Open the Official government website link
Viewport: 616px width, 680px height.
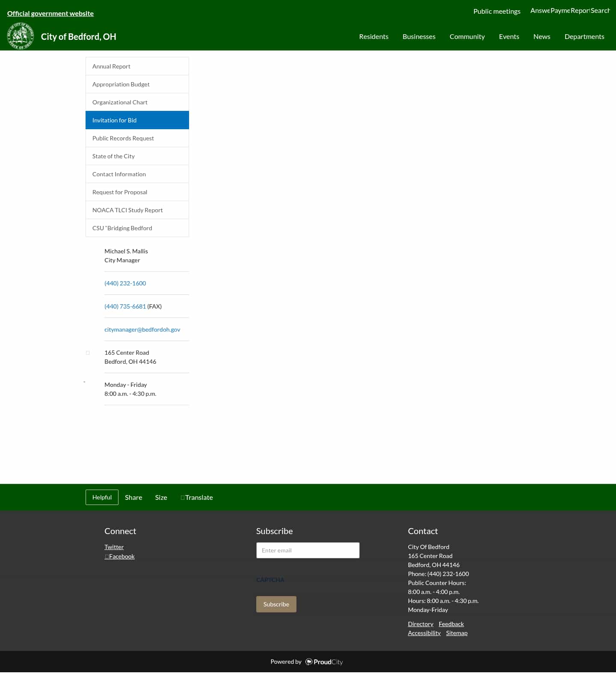pos(50,13)
